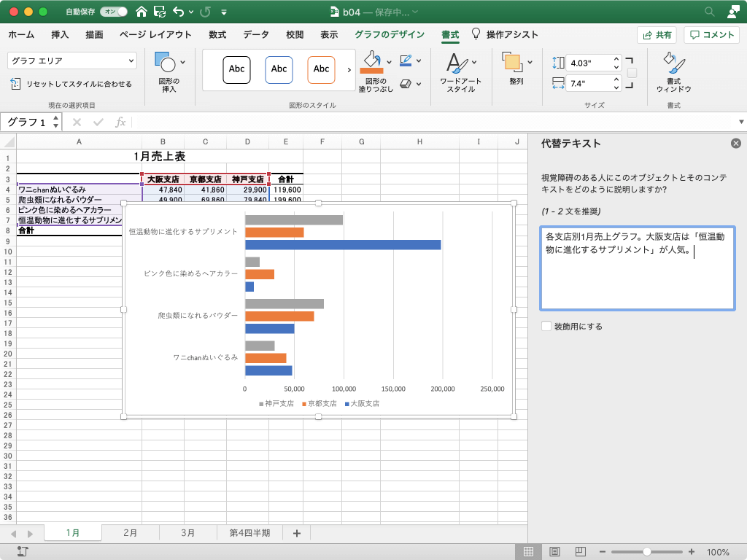
Task: Click the Name Box showing グラフ 1
Action: coord(26,122)
